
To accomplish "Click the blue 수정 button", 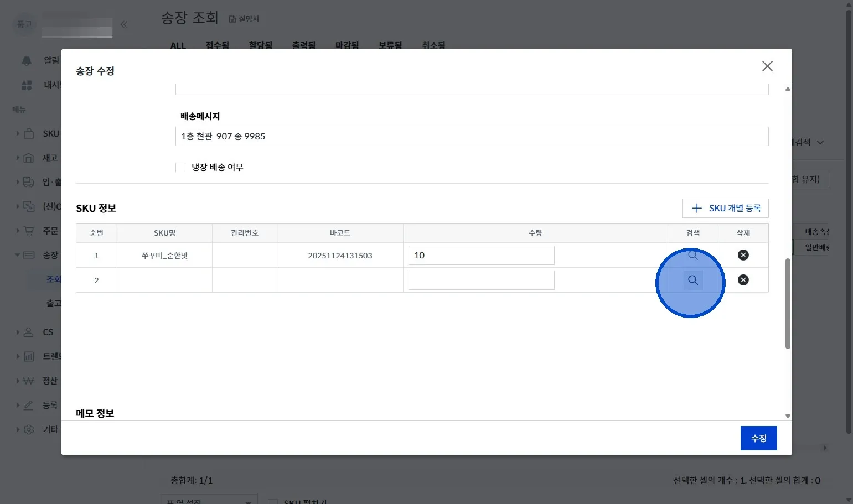I will (x=758, y=438).
